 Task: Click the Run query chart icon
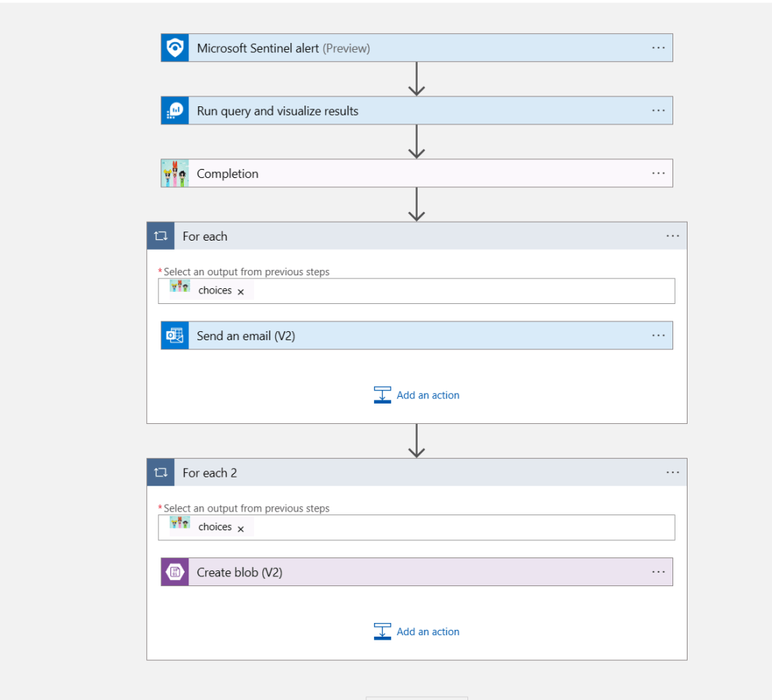pos(175,111)
